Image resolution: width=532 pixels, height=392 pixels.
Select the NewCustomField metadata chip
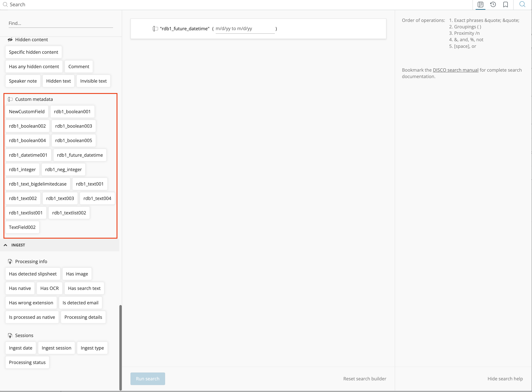click(27, 111)
